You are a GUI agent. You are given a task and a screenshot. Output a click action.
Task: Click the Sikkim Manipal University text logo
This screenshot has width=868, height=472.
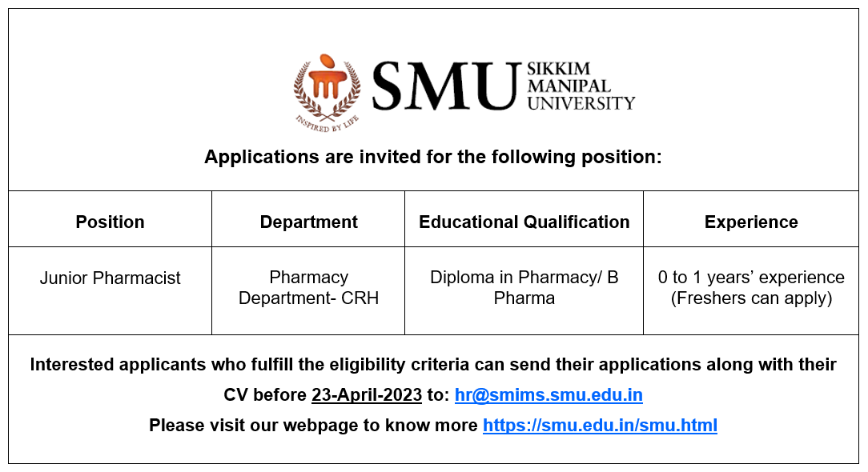581,86
